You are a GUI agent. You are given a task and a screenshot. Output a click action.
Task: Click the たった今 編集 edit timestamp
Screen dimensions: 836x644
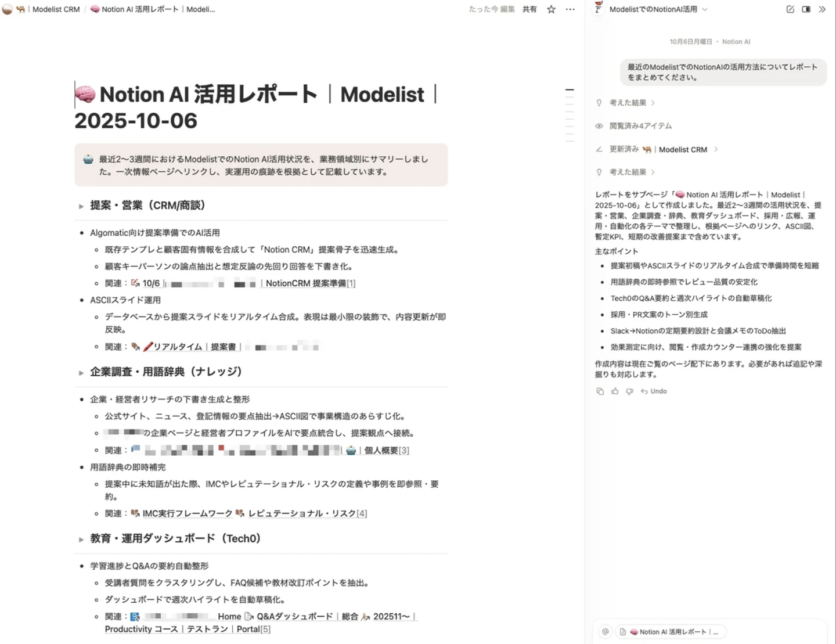[x=492, y=9]
